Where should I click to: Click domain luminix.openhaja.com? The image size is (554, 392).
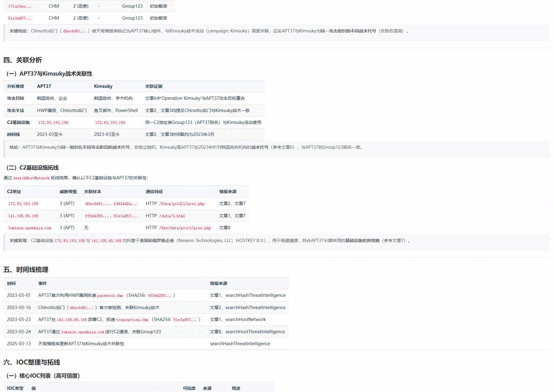[x=30, y=228]
